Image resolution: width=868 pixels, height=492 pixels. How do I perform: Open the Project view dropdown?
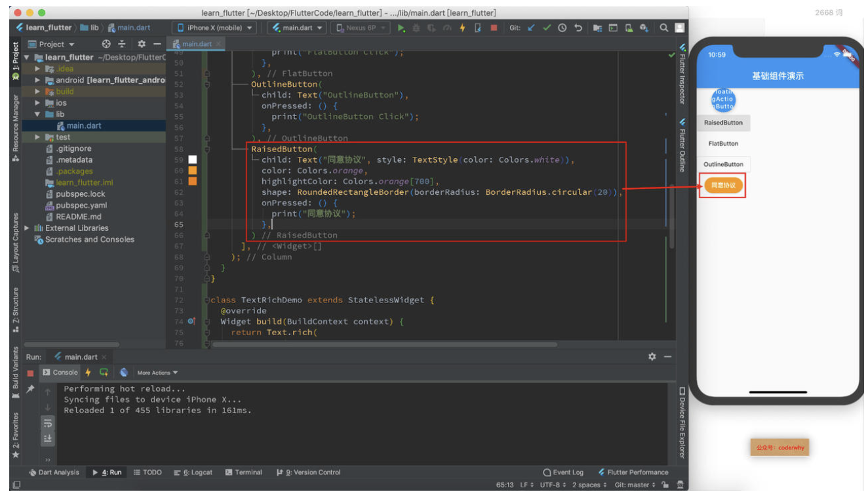52,44
